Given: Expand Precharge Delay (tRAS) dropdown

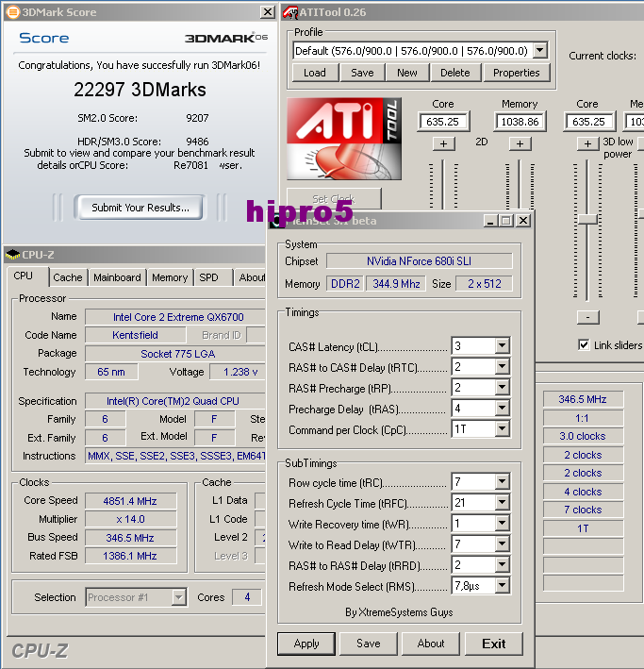Looking at the screenshot, I should point(502,409).
